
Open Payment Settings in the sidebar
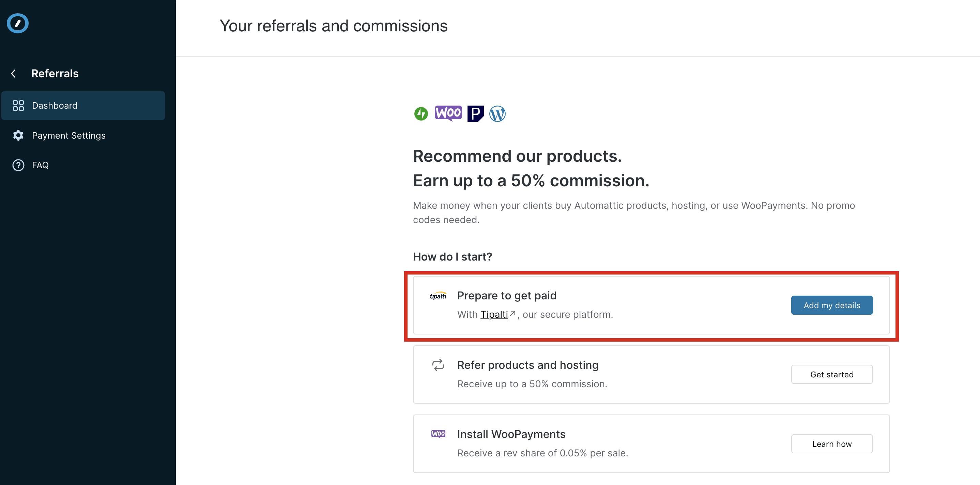(x=68, y=136)
